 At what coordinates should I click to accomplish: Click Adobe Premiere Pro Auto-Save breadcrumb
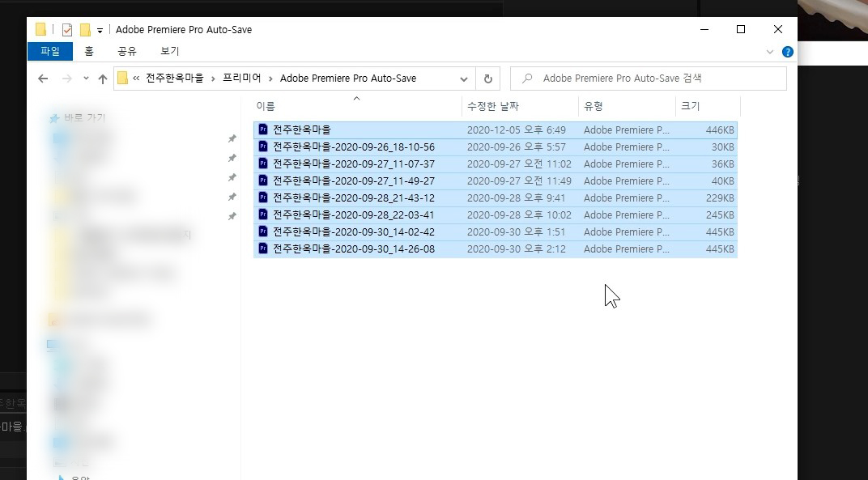pos(347,78)
